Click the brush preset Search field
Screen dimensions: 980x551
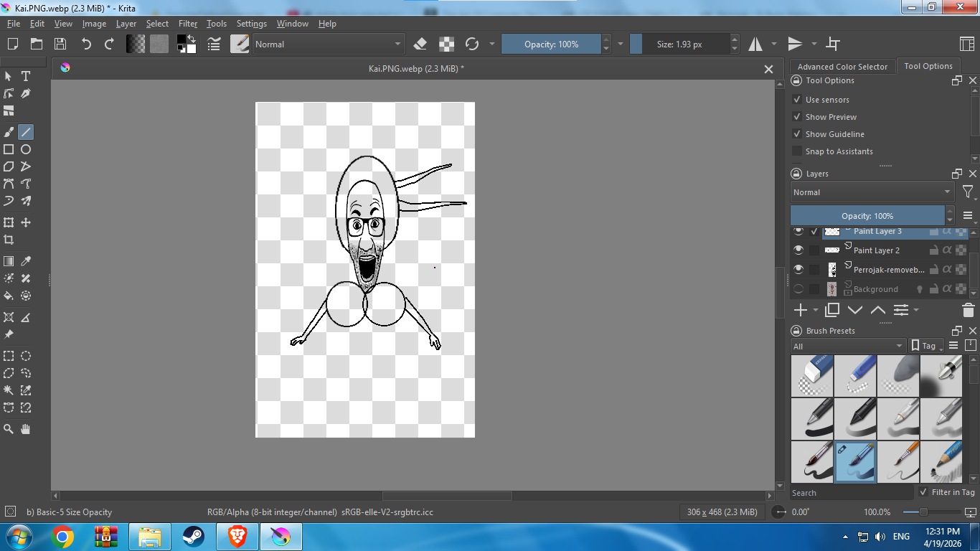pyautogui.click(x=852, y=493)
